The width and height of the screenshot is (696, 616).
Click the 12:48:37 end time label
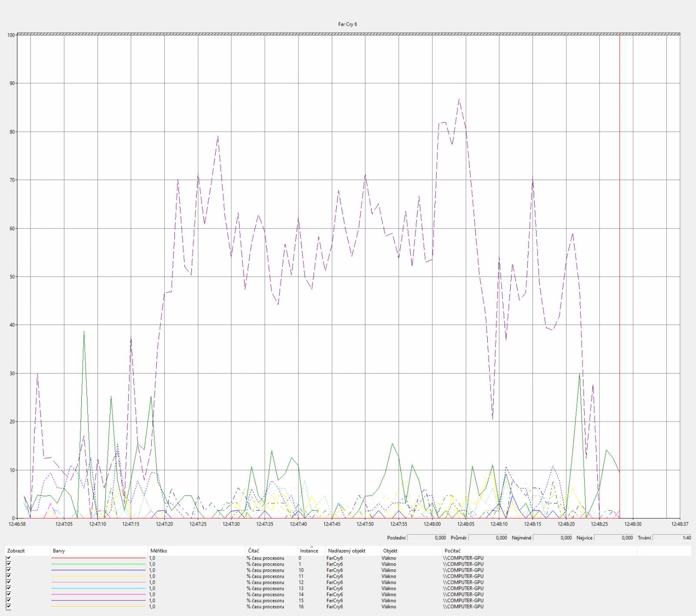pyautogui.click(x=679, y=524)
